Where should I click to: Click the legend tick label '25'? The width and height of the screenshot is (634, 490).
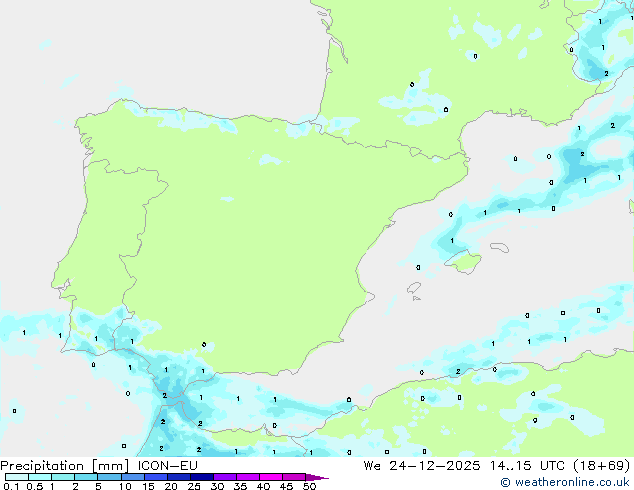point(194,486)
